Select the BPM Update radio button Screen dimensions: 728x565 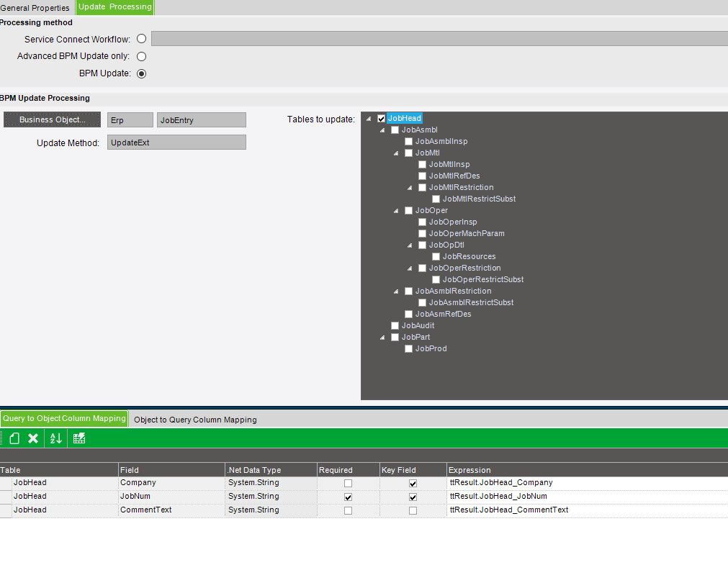click(x=142, y=74)
